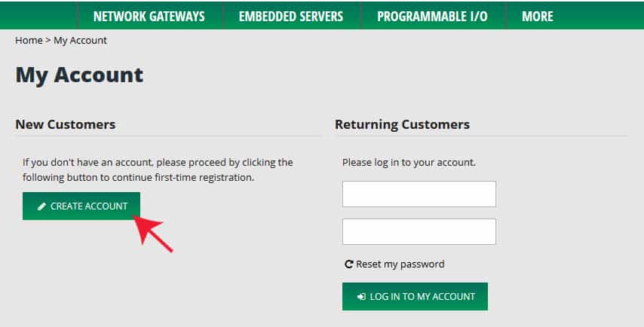This screenshot has height=327, width=644.
Task: Click the New Customers section heading
Action: [x=66, y=124]
